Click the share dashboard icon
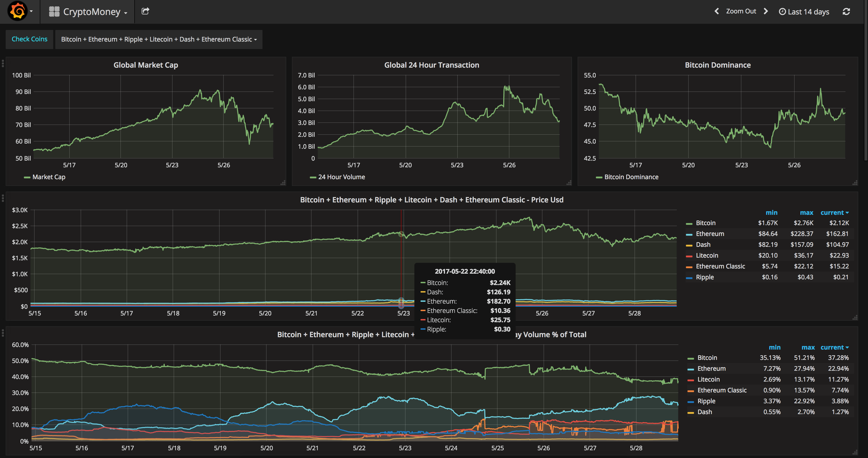This screenshot has width=868, height=458. [145, 11]
